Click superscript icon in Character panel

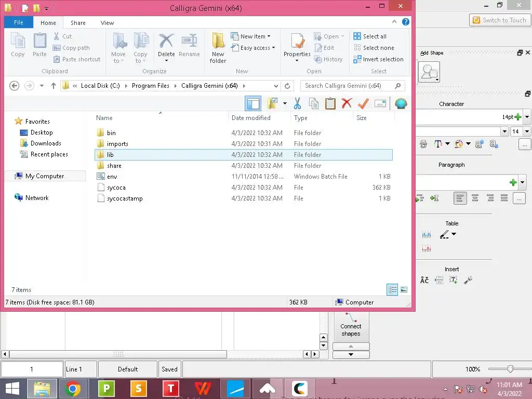coord(479,144)
